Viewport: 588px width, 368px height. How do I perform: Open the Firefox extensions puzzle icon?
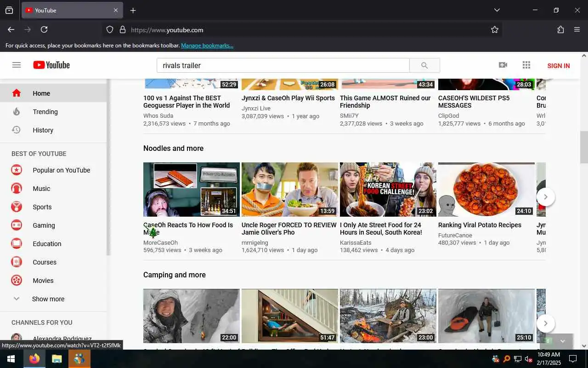pos(560,29)
